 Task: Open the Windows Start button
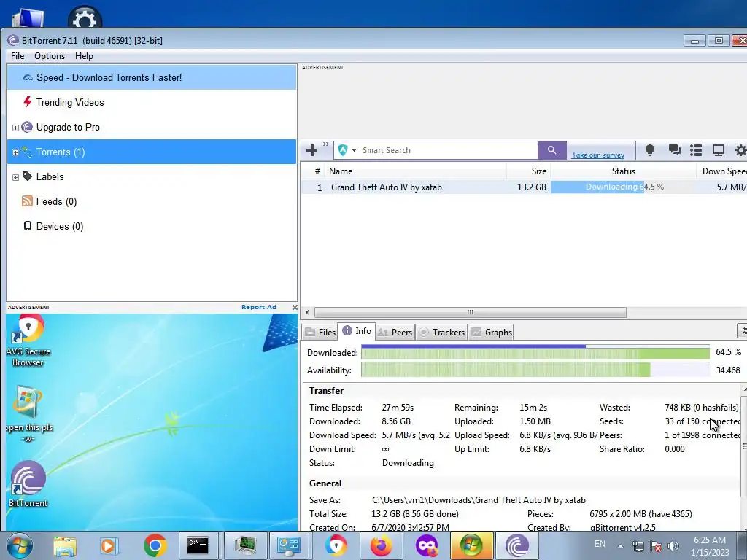tap(20, 545)
